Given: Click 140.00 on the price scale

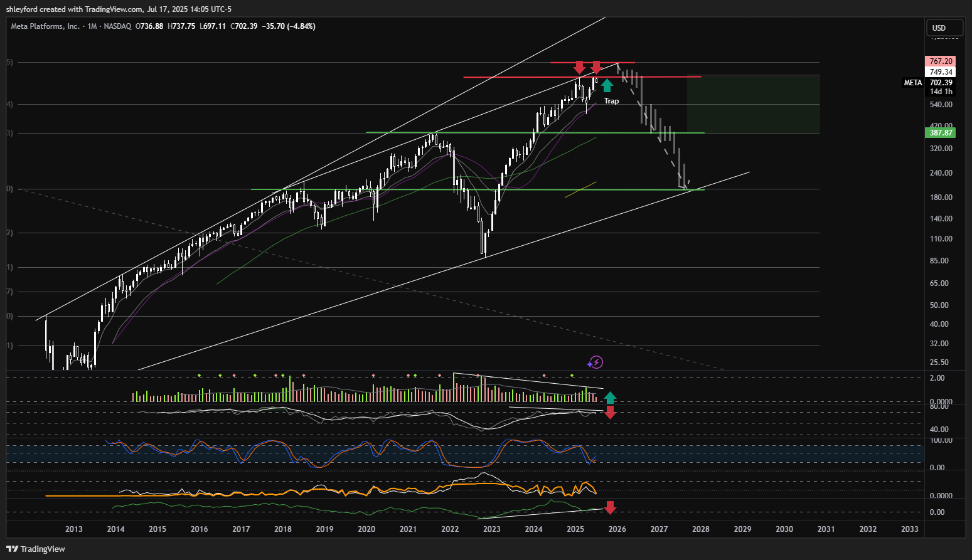Looking at the screenshot, I should (x=941, y=219).
